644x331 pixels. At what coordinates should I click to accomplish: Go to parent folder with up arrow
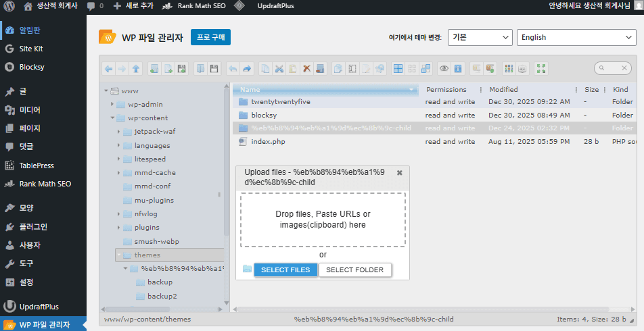pyautogui.click(x=136, y=68)
